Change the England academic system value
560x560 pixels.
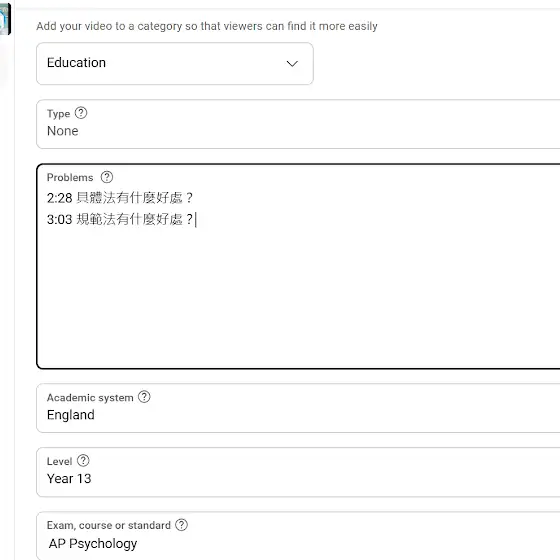pyautogui.click(x=298, y=408)
